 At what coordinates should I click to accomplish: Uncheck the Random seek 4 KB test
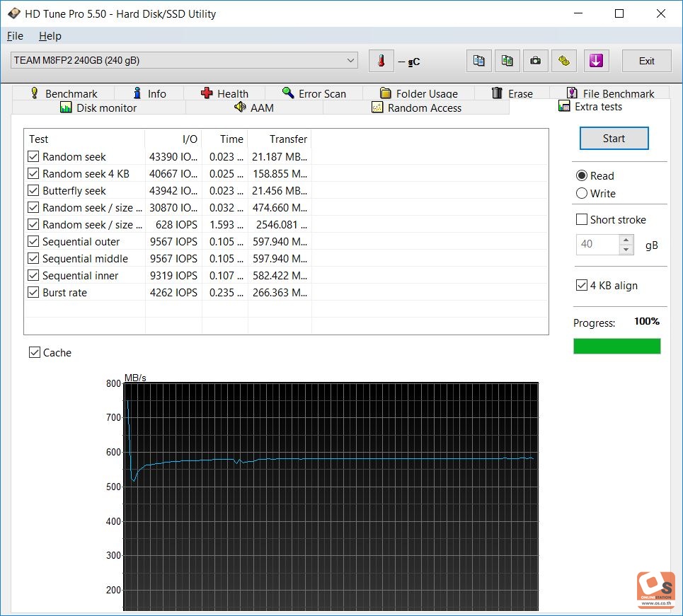tap(33, 174)
